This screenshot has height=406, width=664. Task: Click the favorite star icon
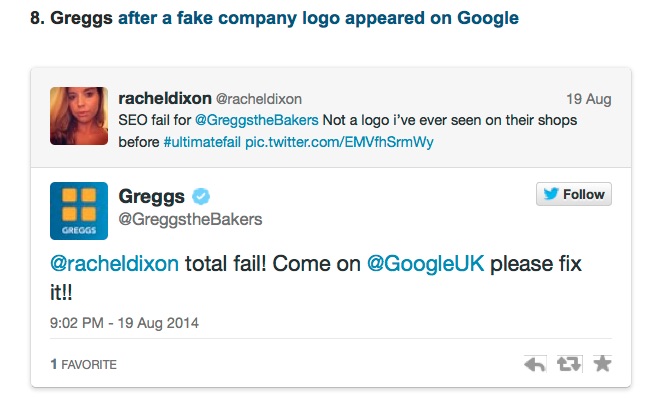pyautogui.click(x=602, y=364)
